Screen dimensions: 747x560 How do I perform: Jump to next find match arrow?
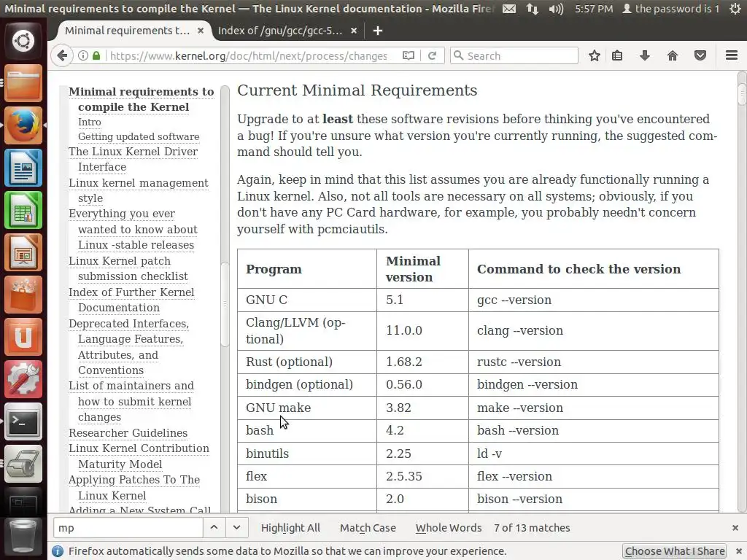click(236, 528)
